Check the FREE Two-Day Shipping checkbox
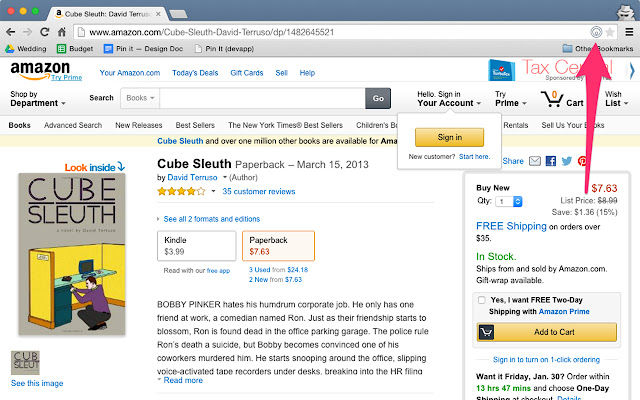 483,299
